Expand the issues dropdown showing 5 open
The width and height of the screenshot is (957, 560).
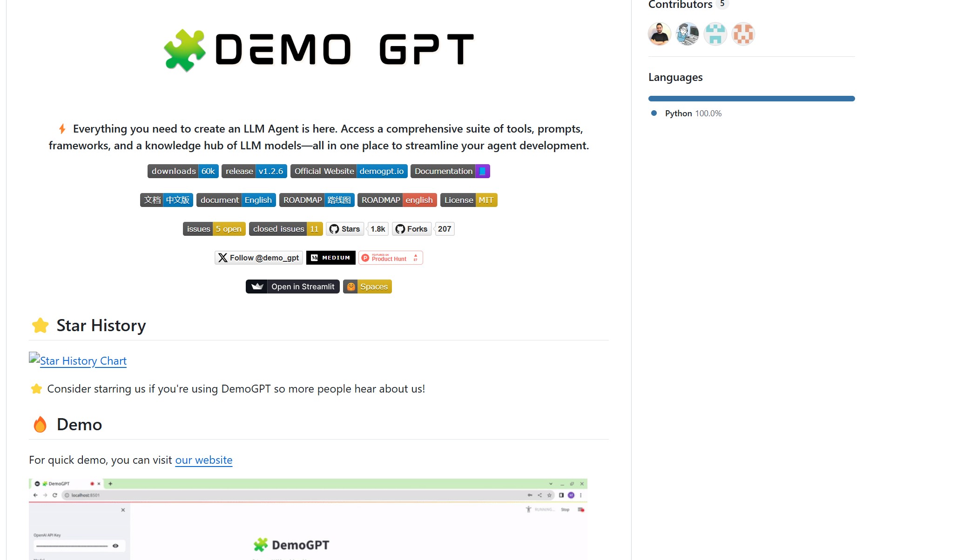(212, 229)
